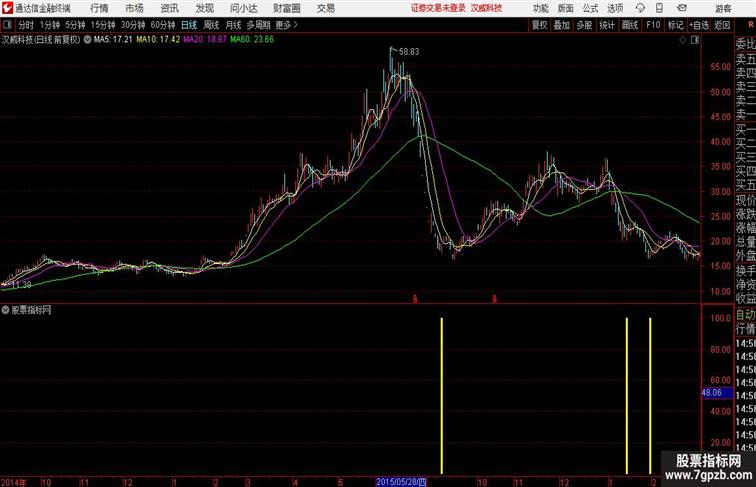The height and width of the screenshot is (487, 756).
Task: Click the first yellow signal bar
Action: point(442,395)
